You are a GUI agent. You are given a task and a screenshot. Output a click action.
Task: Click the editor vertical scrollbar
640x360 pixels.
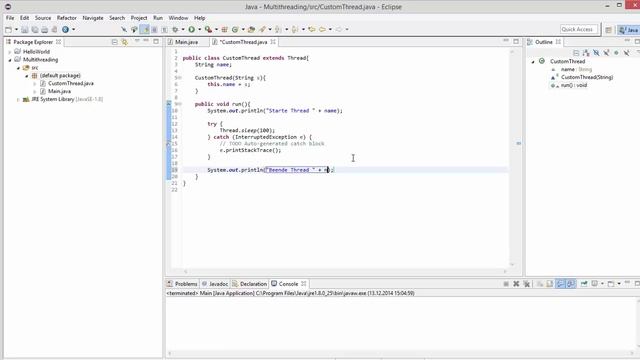(x=512, y=158)
